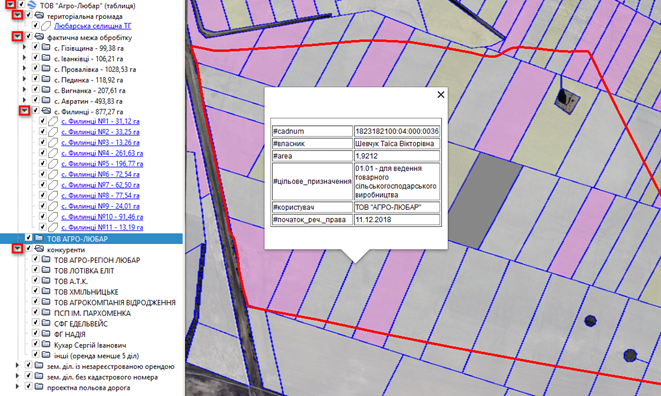Click folder icon of ТОВ АГРОКОМПАНІЯ ВІДРОДЖЕННЯ

click(46, 302)
